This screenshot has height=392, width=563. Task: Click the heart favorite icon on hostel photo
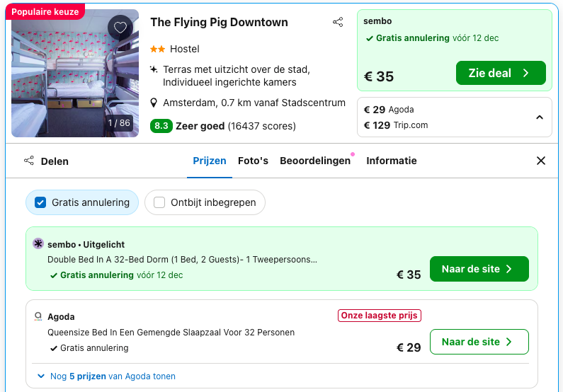click(x=120, y=28)
